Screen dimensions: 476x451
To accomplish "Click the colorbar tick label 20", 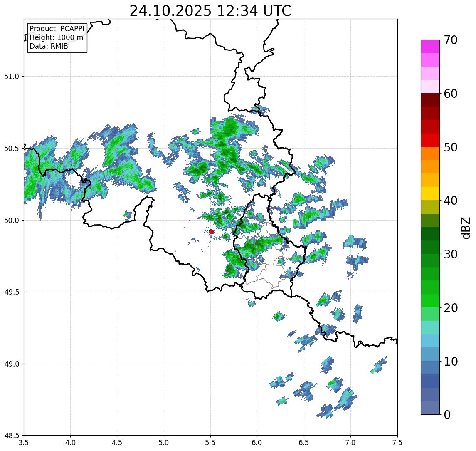I will (x=451, y=308).
